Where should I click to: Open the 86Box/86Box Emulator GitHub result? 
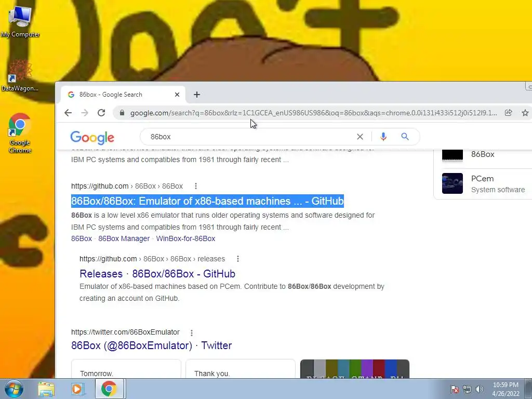point(207,201)
